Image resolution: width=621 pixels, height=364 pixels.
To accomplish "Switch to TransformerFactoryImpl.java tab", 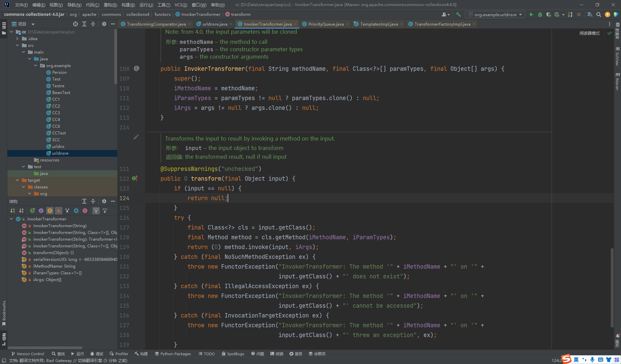I will coord(442,24).
